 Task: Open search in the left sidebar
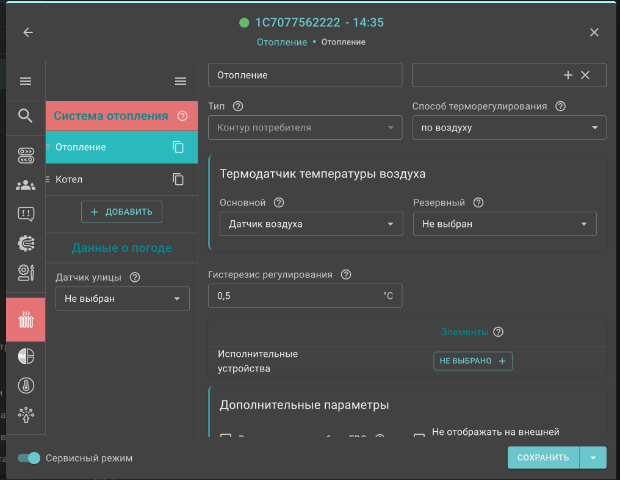(x=26, y=116)
